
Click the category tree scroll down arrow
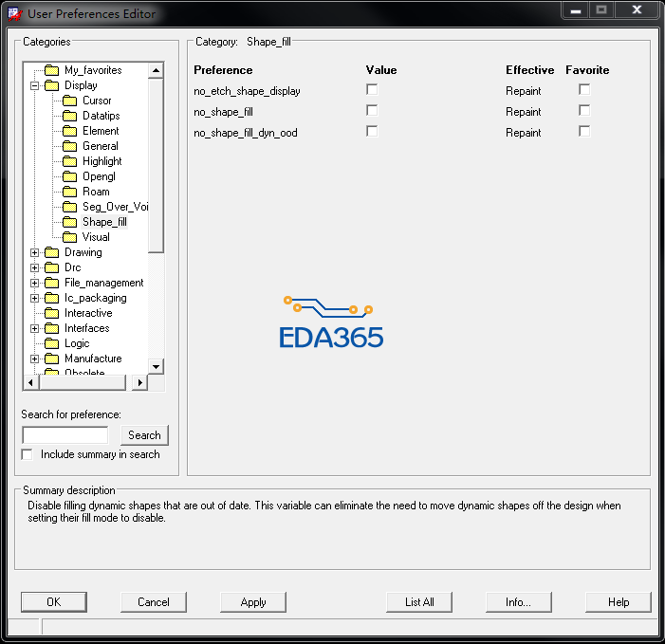[157, 367]
